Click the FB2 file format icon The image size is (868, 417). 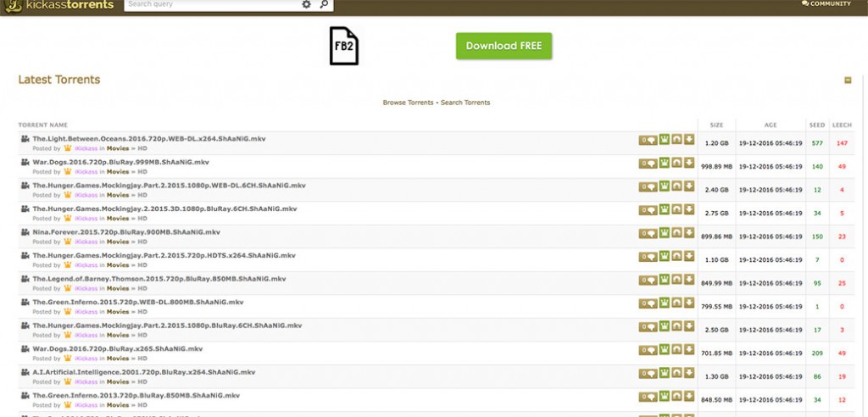[x=344, y=46]
